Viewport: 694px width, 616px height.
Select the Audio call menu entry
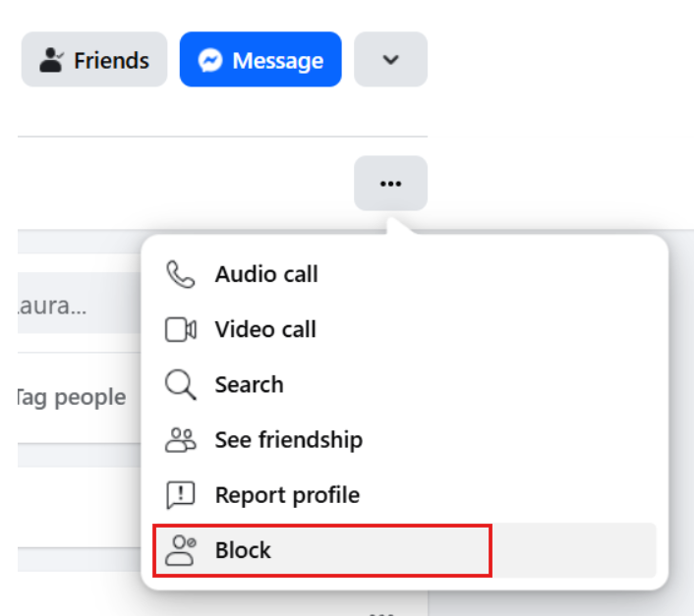click(266, 274)
